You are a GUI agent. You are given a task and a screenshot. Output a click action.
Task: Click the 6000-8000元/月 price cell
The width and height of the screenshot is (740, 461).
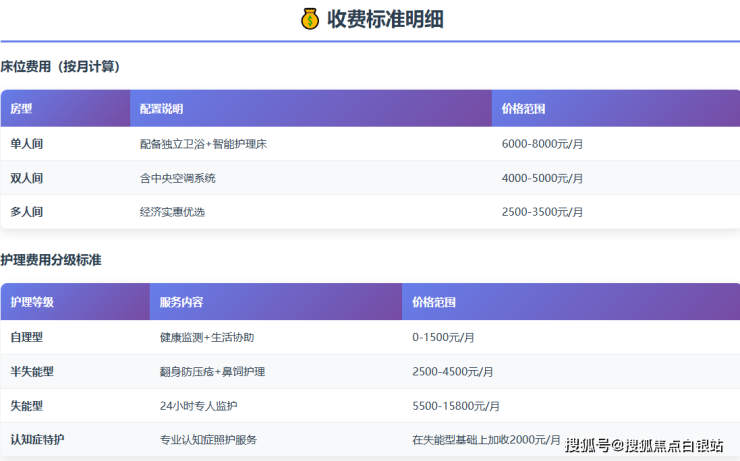coord(542,144)
